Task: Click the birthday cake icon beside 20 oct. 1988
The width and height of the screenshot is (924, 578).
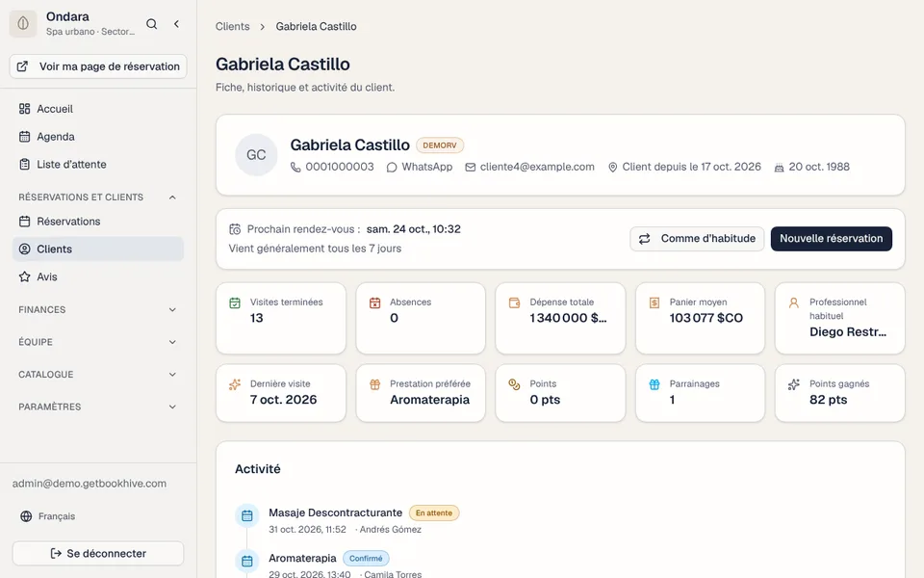Action: tap(779, 168)
